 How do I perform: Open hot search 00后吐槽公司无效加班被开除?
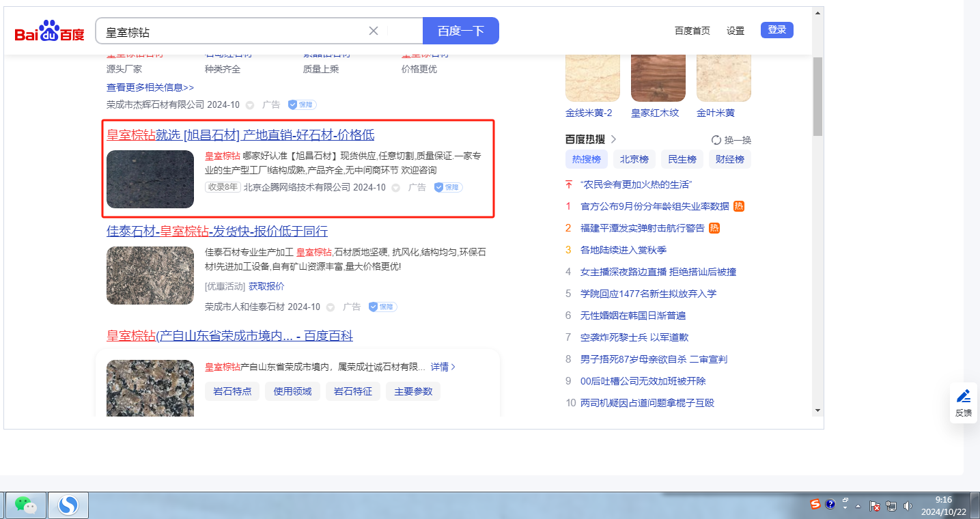point(643,381)
